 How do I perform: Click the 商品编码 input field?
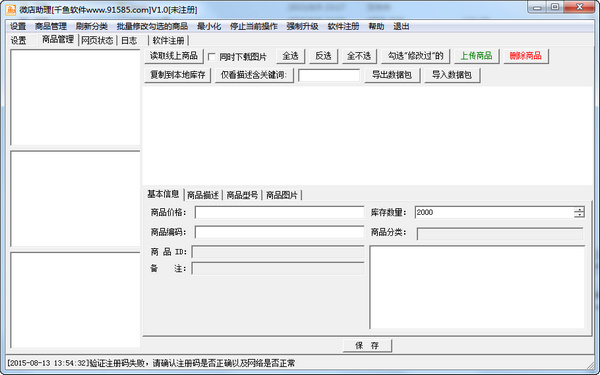[279, 232]
